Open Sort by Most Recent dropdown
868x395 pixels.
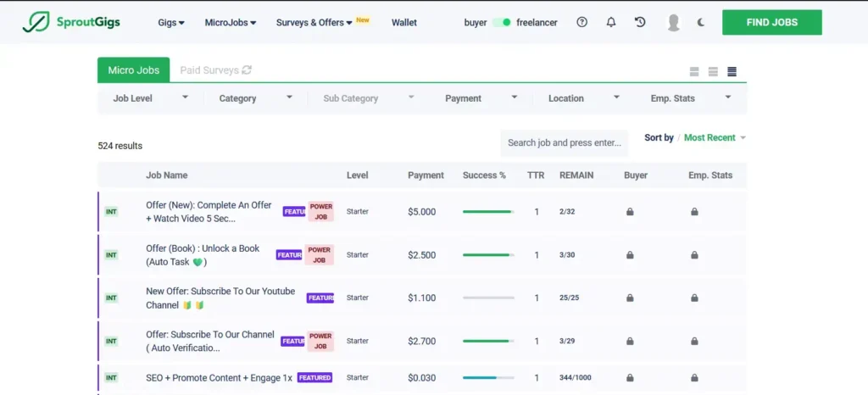click(715, 137)
